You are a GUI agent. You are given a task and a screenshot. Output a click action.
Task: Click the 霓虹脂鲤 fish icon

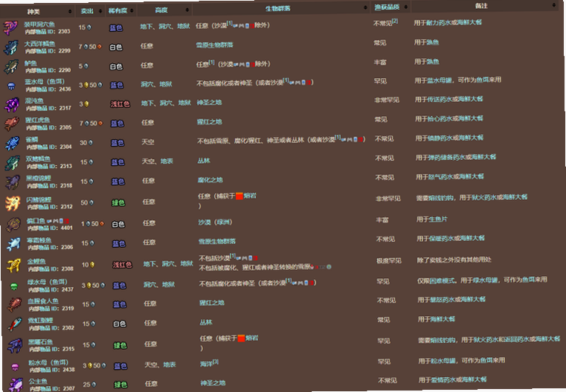(x=15, y=324)
